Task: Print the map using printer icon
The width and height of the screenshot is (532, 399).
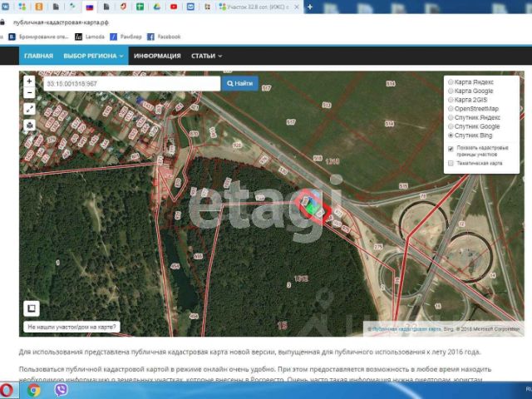Action: pyautogui.click(x=30, y=126)
